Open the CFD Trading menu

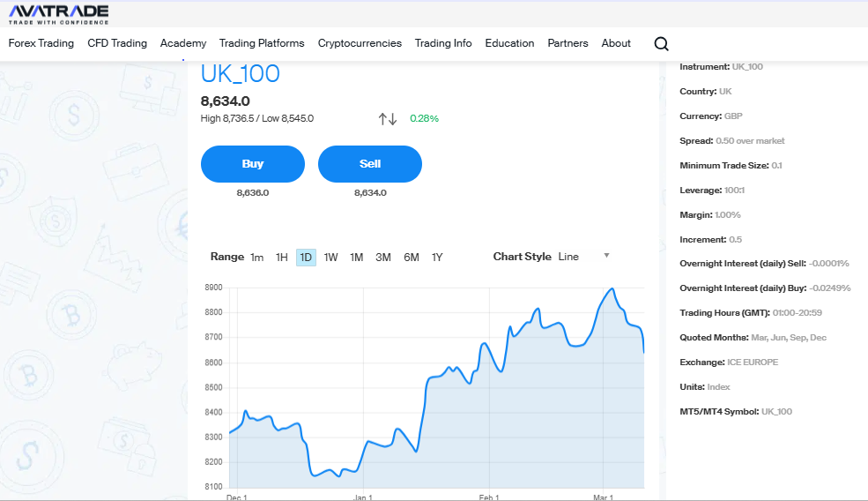coord(117,43)
